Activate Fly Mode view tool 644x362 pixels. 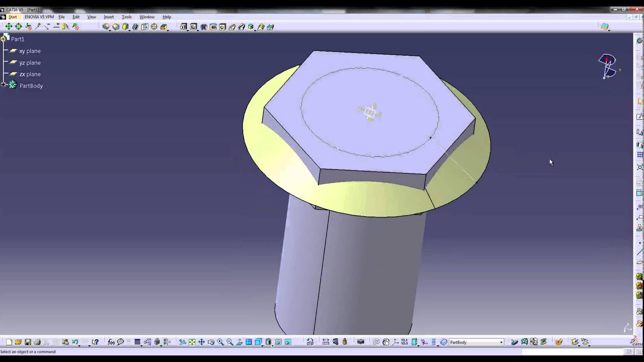[x=183, y=342]
